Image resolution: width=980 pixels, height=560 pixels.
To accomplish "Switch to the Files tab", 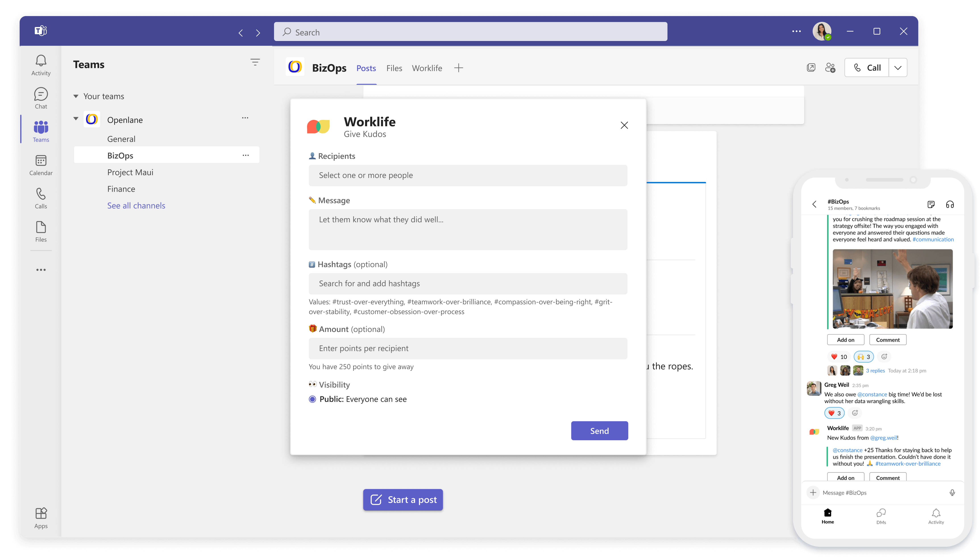I will pyautogui.click(x=394, y=68).
